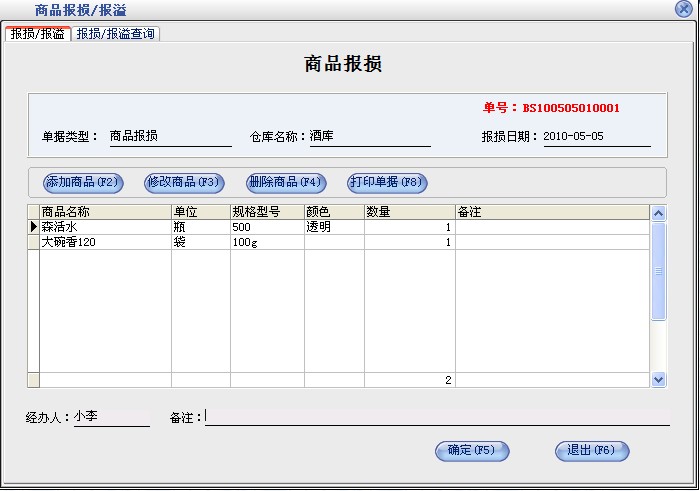Click the 单据类型 field showing 商品报损

[x=168, y=137]
